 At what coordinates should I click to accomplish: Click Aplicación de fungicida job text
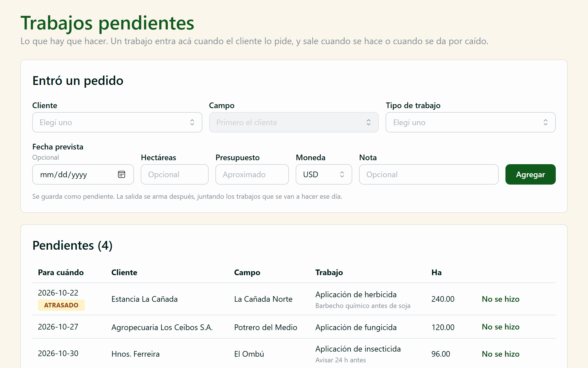356,327
